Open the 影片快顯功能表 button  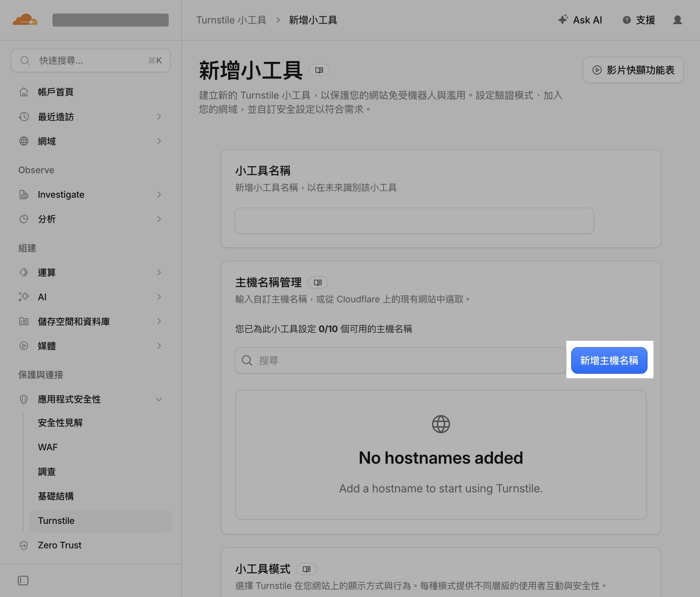[633, 70]
